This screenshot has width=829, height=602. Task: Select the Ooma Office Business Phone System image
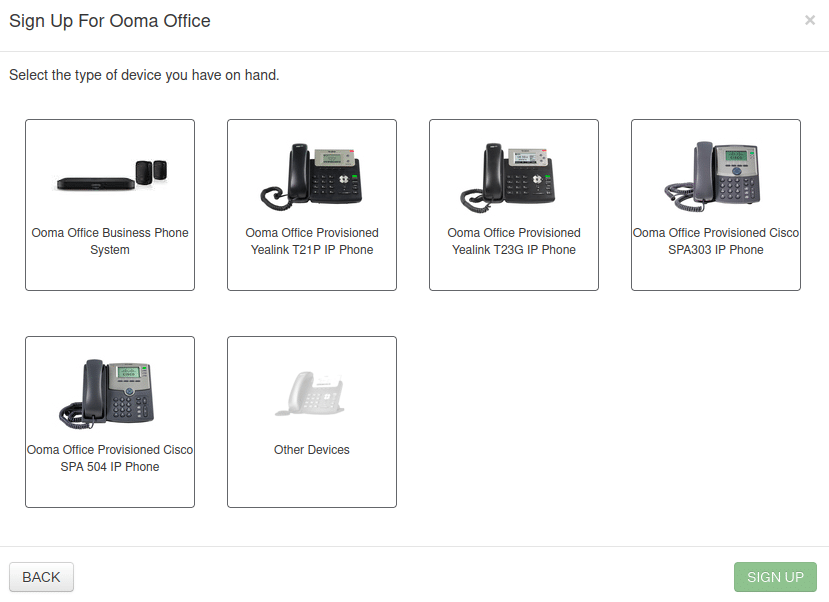(112, 175)
